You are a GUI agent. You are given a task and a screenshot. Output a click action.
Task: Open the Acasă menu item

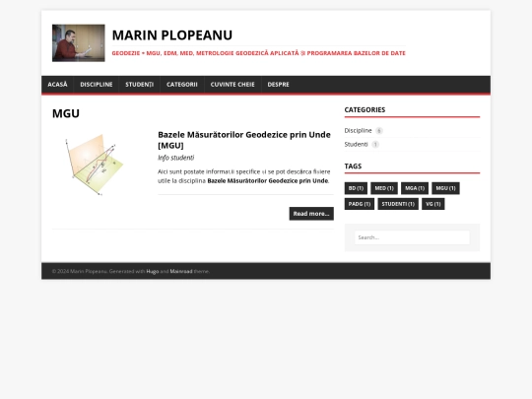click(57, 85)
